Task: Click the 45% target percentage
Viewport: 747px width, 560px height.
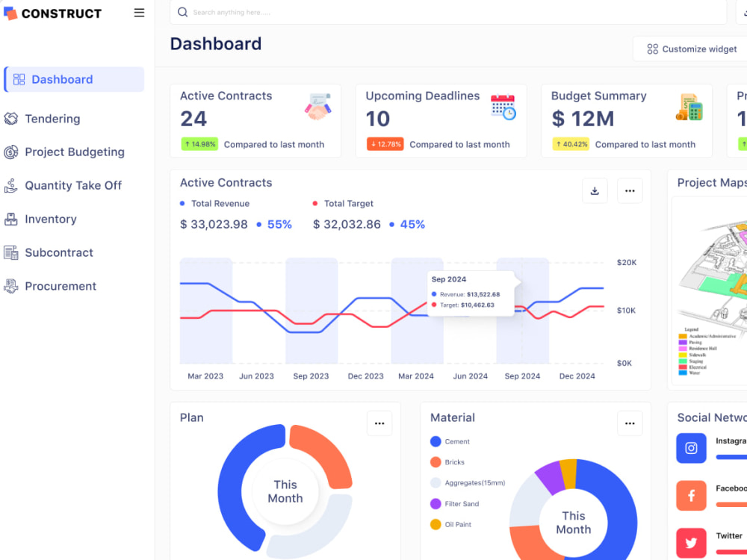Action: 412,224
